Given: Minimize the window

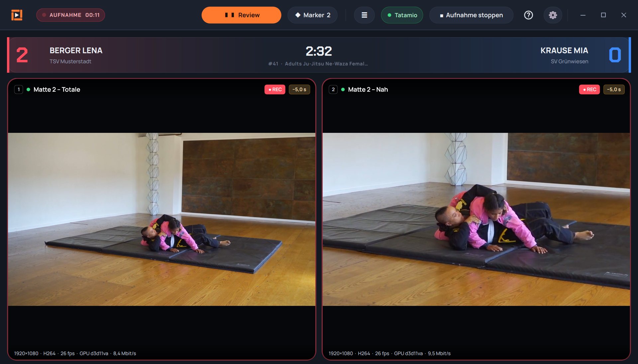Looking at the screenshot, I should pyautogui.click(x=583, y=15).
